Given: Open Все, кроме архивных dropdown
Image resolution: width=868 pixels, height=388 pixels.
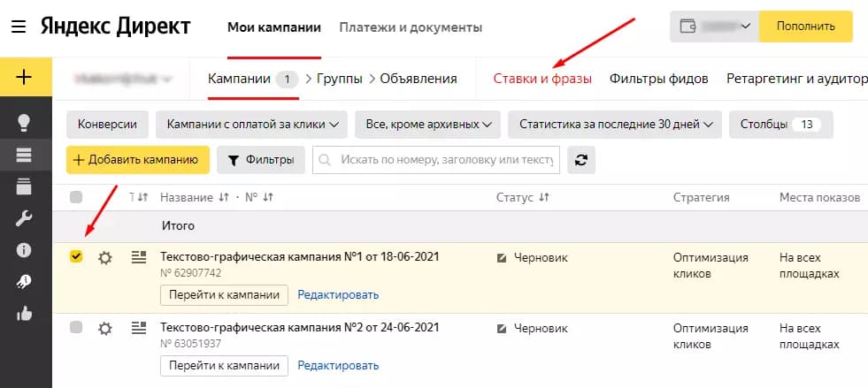Looking at the screenshot, I should [x=428, y=125].
